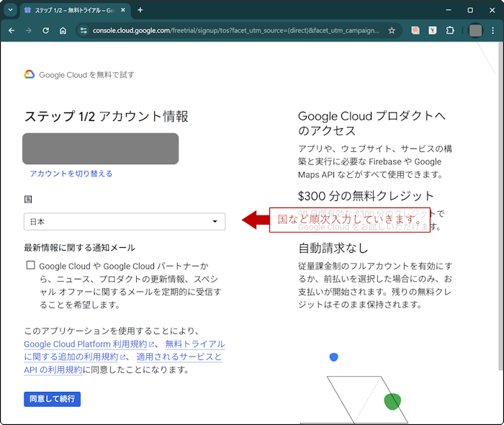Image resolution: width=504 pixels, height=425 pixels.
Task: Click the アカウントを切り替える link
Action: pos(71,174)
